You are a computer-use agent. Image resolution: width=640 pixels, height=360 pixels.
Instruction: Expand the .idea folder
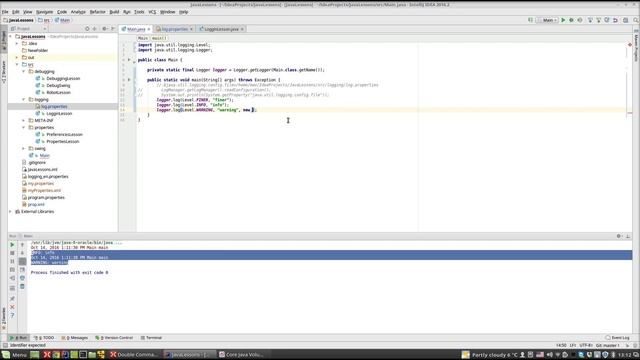click(17, 43)
